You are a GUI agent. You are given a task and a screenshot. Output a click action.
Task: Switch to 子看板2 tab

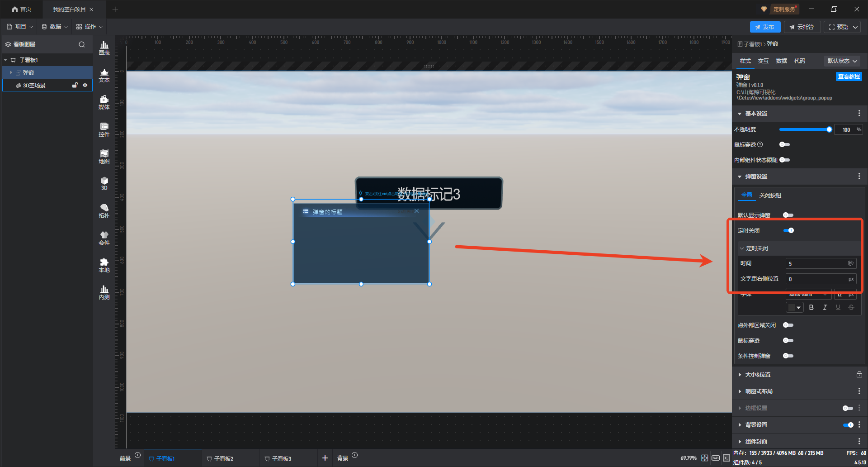[223, 458]
